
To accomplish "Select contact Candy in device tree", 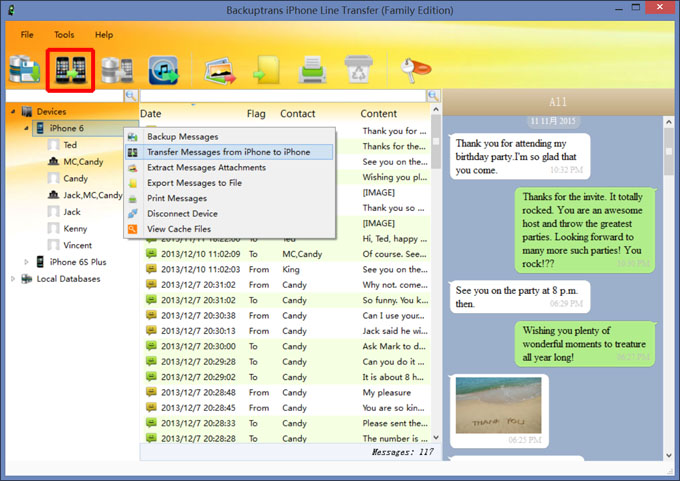I will pyautogui.click(x=75, y=178).
